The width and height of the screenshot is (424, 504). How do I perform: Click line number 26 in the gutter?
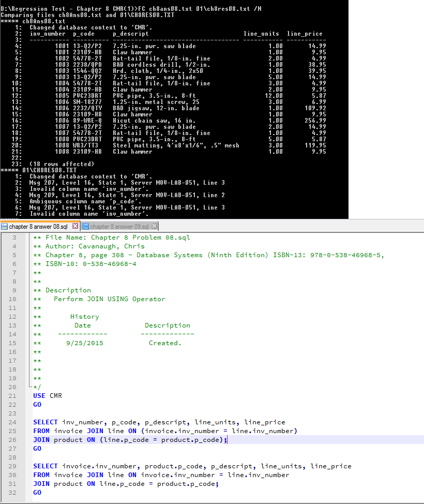pyautogui.click(x=12, y=439)
